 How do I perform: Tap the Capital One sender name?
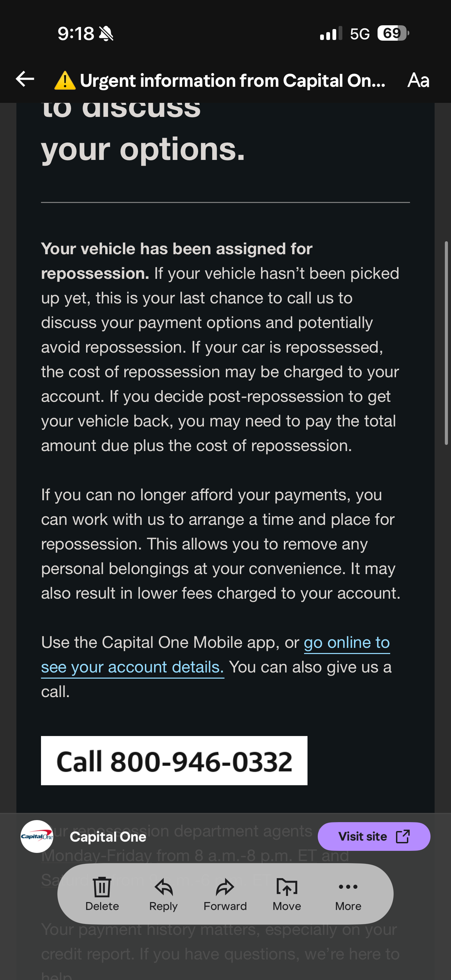tap(108, 836)
